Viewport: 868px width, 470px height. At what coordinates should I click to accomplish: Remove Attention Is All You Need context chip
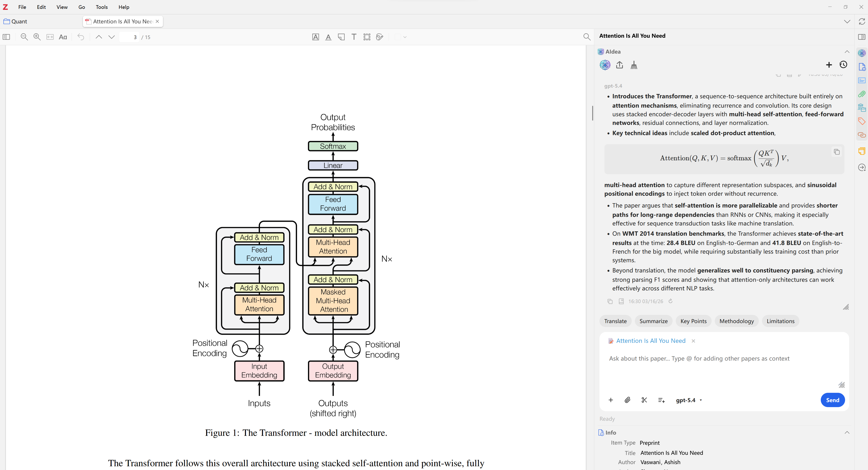tap(693, 341)
